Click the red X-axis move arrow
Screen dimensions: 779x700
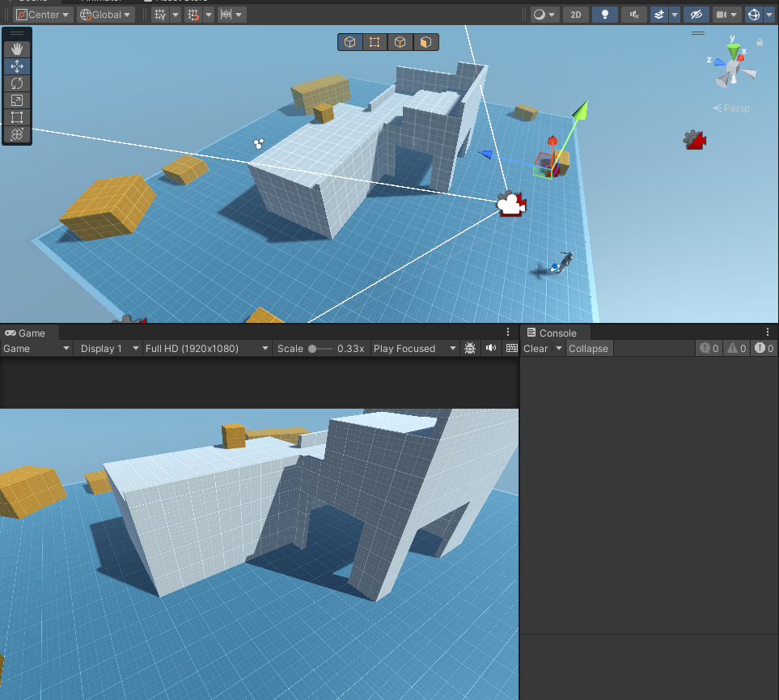552,141
